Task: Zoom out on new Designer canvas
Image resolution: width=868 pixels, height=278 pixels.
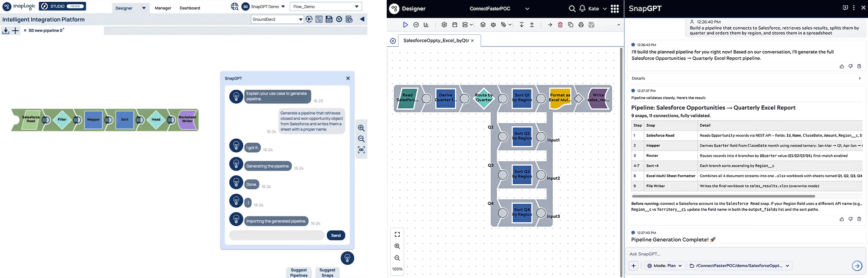Action: pyautogui.click(x=397, y=258)
